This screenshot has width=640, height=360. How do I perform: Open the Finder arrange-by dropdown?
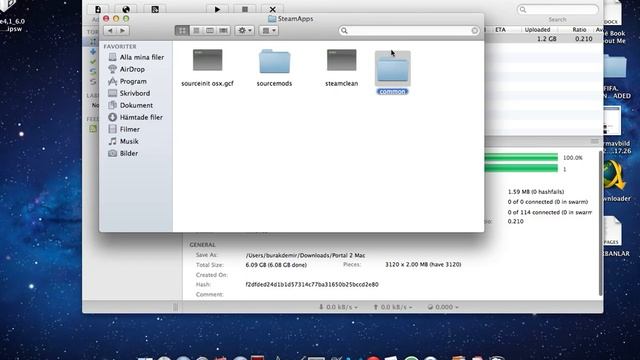(269, 31)
